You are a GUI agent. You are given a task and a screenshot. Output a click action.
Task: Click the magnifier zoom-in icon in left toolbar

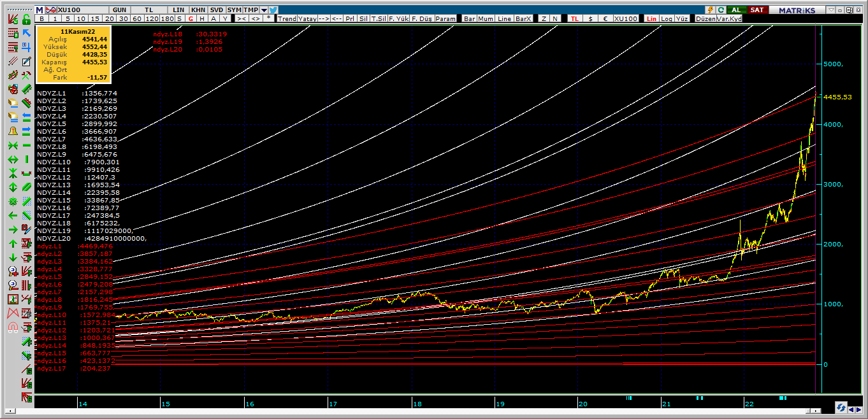(x=12, y=271)
